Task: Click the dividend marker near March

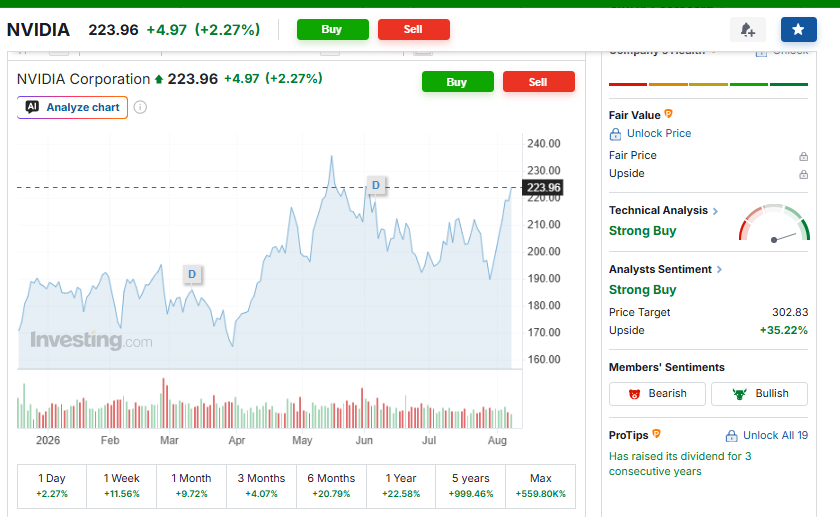Action: point(192,274)
